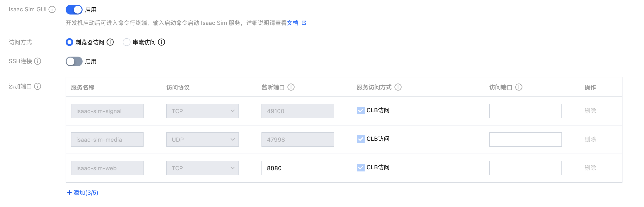This screenshot has height=207, width=644.
Task: Toggle CLB访问 checkbox for isaac-sim-web row
Action: 360,167
